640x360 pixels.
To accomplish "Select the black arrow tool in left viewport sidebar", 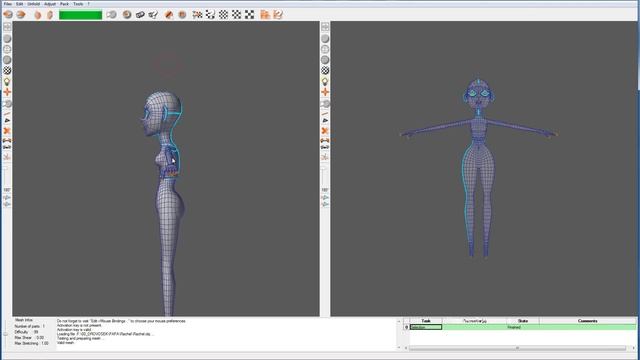I will [x=7, y=121].
